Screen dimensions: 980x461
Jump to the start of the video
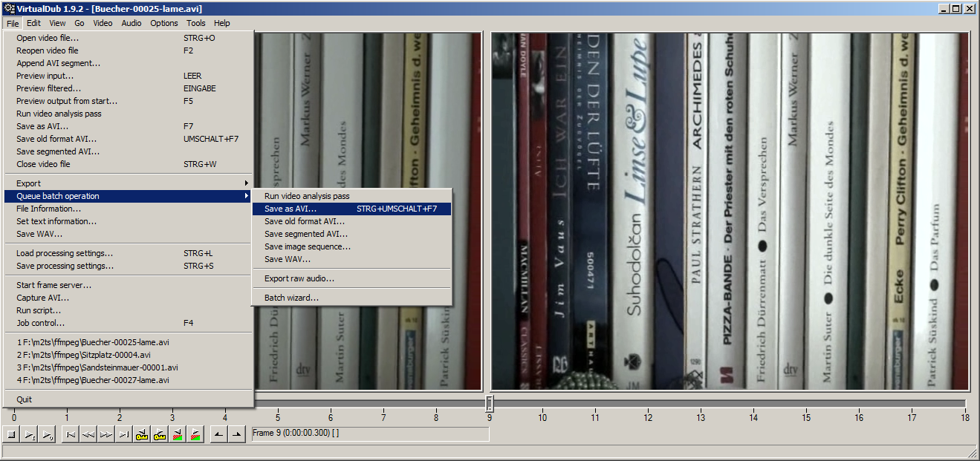tap(71, 434)
